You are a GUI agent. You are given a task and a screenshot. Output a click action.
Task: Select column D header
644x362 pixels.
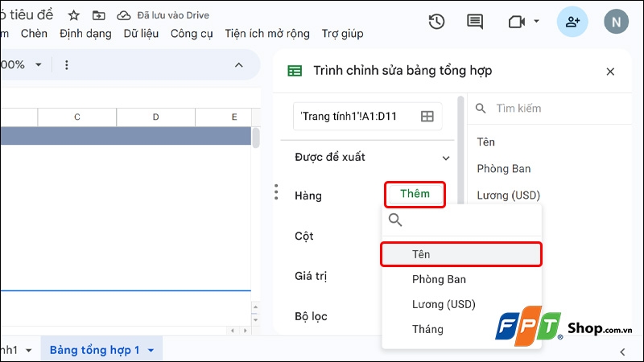[x=155, y=117]
